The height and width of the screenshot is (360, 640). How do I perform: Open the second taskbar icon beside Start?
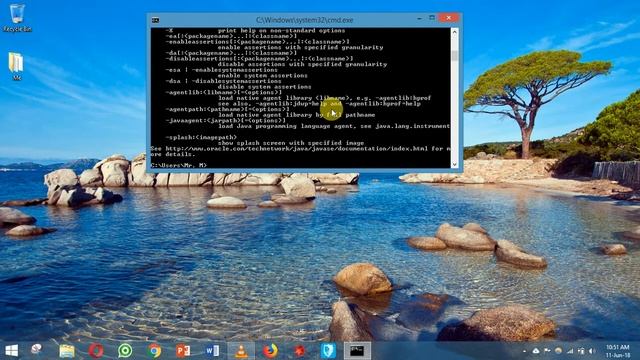(x=37, y=350)
